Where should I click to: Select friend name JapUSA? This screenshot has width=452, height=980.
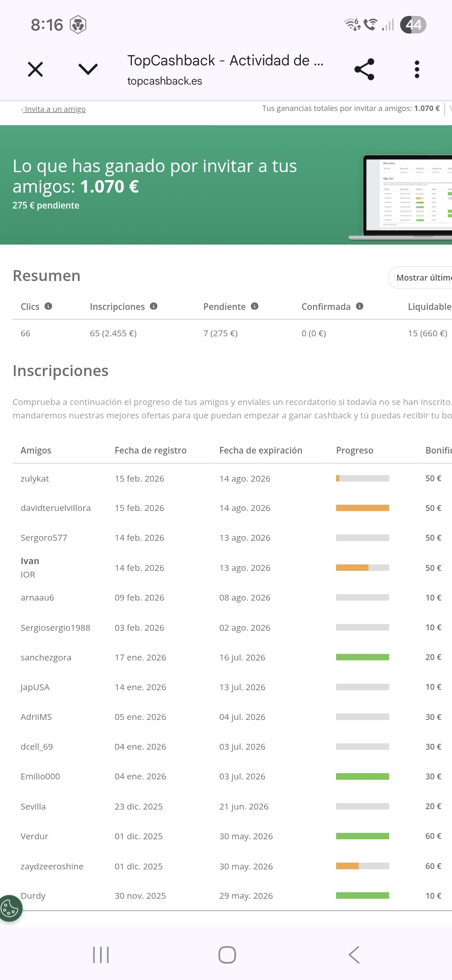(35, 687)
